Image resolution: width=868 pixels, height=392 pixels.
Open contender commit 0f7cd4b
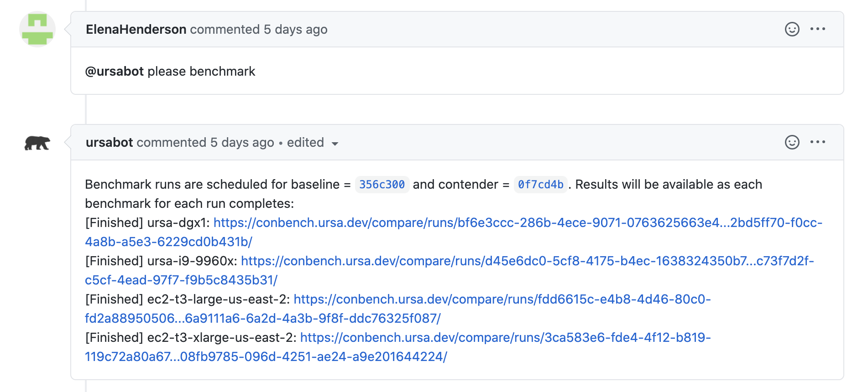coord(540,185)
